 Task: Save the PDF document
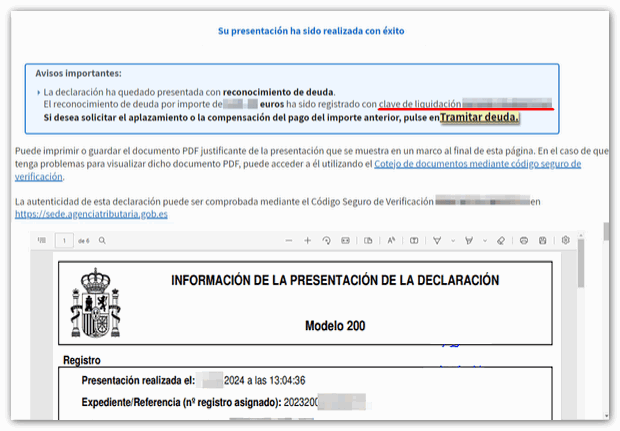point(542,241)
